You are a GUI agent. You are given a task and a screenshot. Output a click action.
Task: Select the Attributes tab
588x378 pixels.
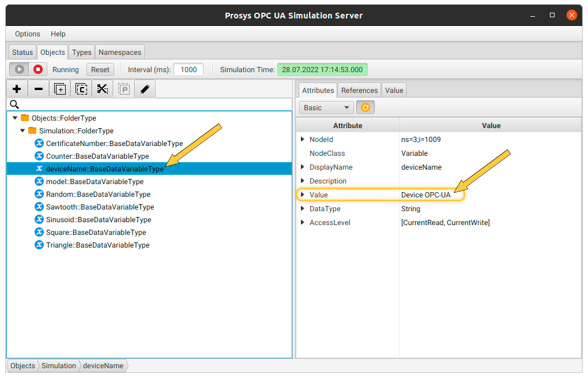coord(318,91)
